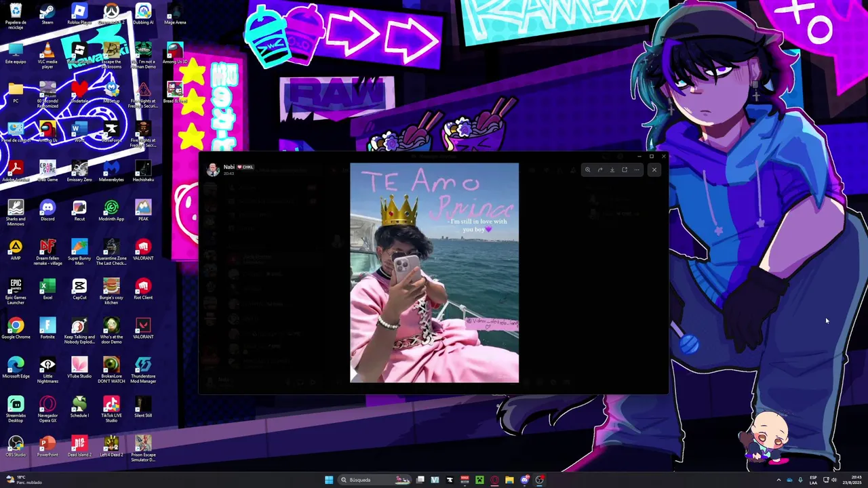
Task: Select the CurseForge shortcut
Action: (111, 132)
